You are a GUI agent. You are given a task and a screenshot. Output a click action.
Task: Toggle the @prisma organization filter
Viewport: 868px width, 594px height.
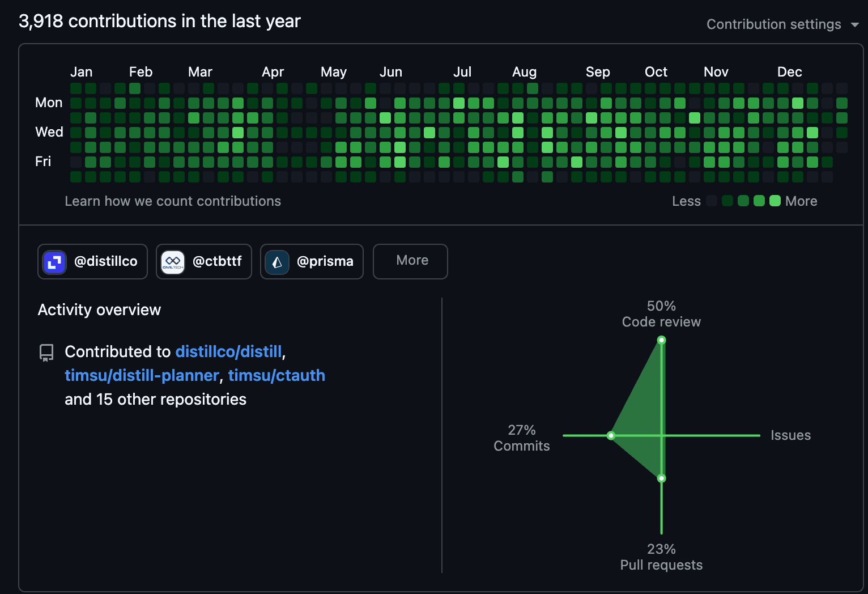312,261
